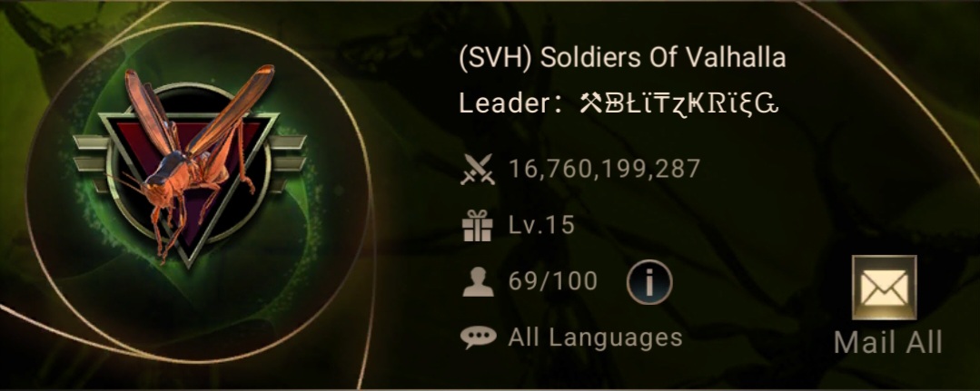Tap the Lv.15 gift level text
The image size is (980, 391).
coord(541,226)
